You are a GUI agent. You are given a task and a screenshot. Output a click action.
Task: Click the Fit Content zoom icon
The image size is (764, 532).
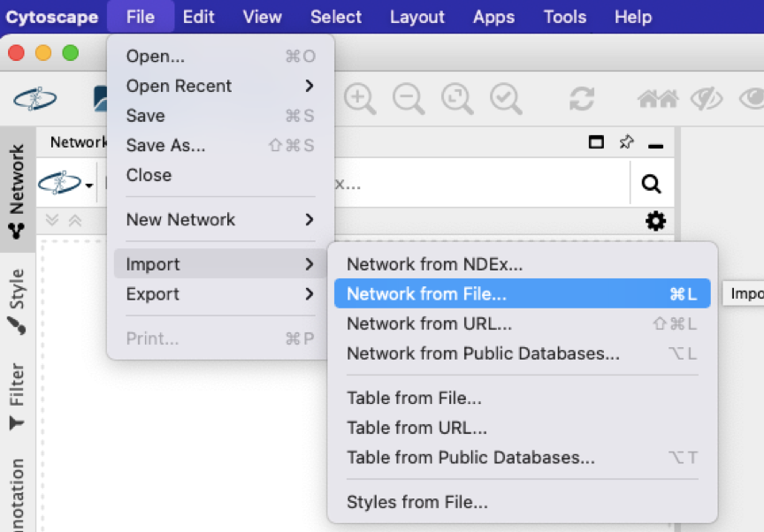(457, 99)
